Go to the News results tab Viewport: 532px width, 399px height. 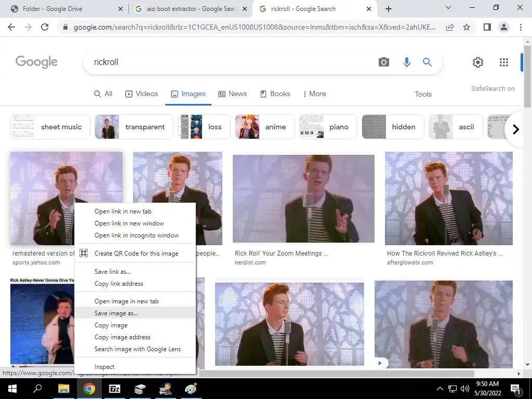click(x=232, y=94)
